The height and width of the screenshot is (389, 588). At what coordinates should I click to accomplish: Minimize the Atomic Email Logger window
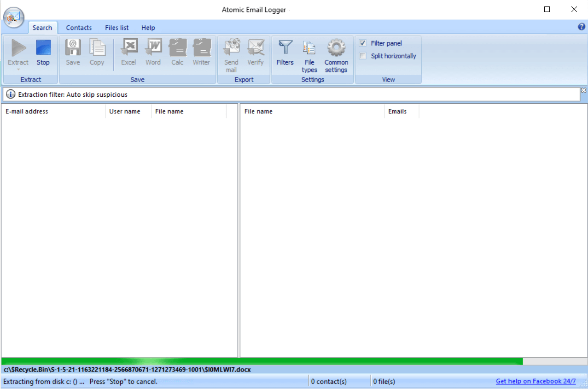point(520,9)
